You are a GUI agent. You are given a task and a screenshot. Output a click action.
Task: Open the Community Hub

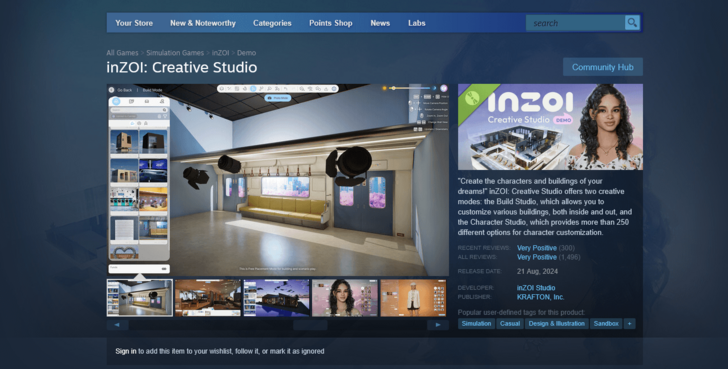pyautogui.click(x=603, y=67)
